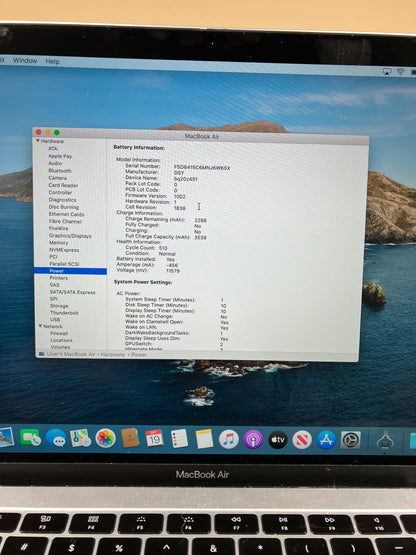
Task: Select Printers in the sidebar
Action: (59, 278)
